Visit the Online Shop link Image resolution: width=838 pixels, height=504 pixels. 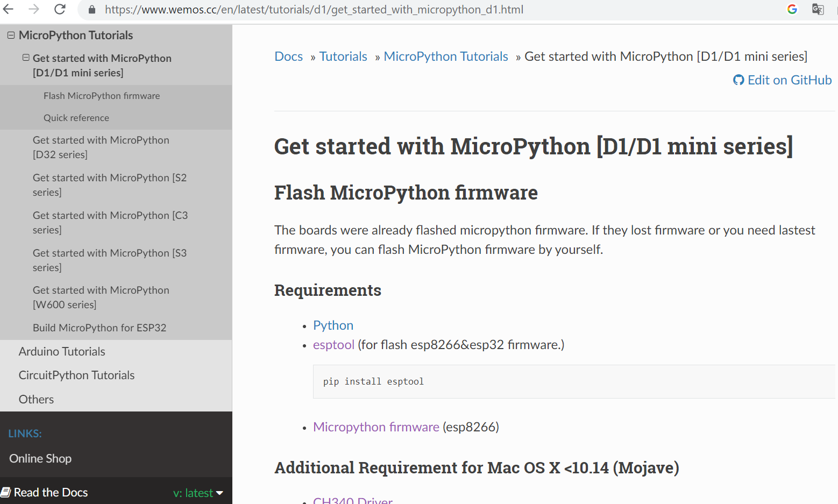[x=40, y=459]
